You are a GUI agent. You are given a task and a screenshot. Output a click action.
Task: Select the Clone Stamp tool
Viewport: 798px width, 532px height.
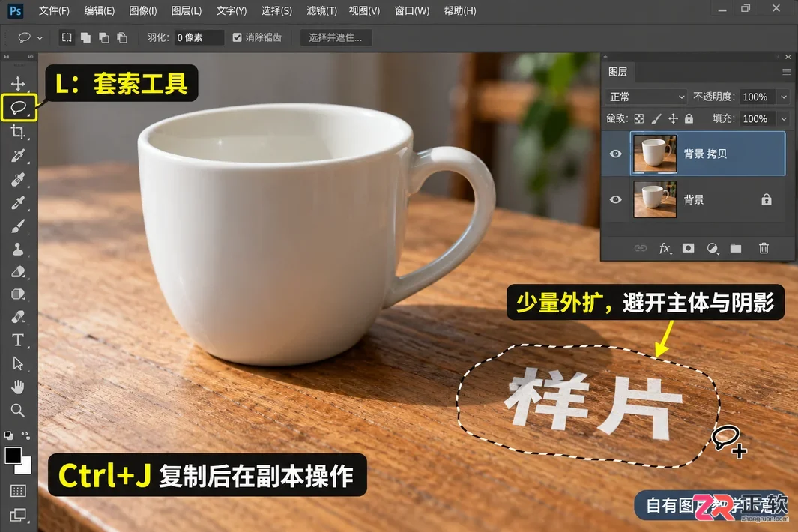point(18,249)
